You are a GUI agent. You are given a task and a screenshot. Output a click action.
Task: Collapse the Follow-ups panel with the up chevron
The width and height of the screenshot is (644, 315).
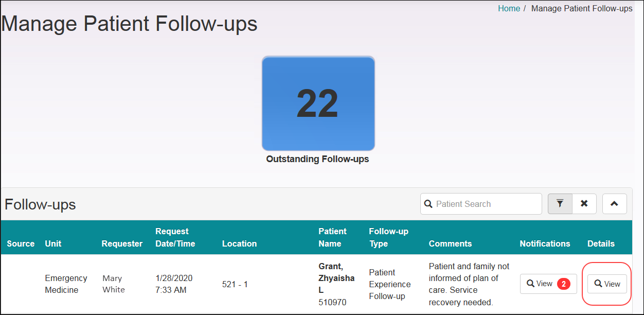tap(614, 204)
